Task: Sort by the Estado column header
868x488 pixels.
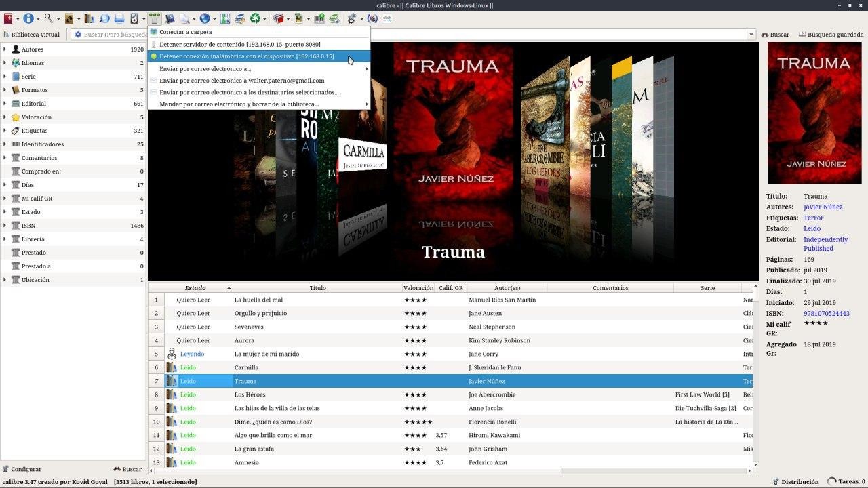Action: [195, 288]
